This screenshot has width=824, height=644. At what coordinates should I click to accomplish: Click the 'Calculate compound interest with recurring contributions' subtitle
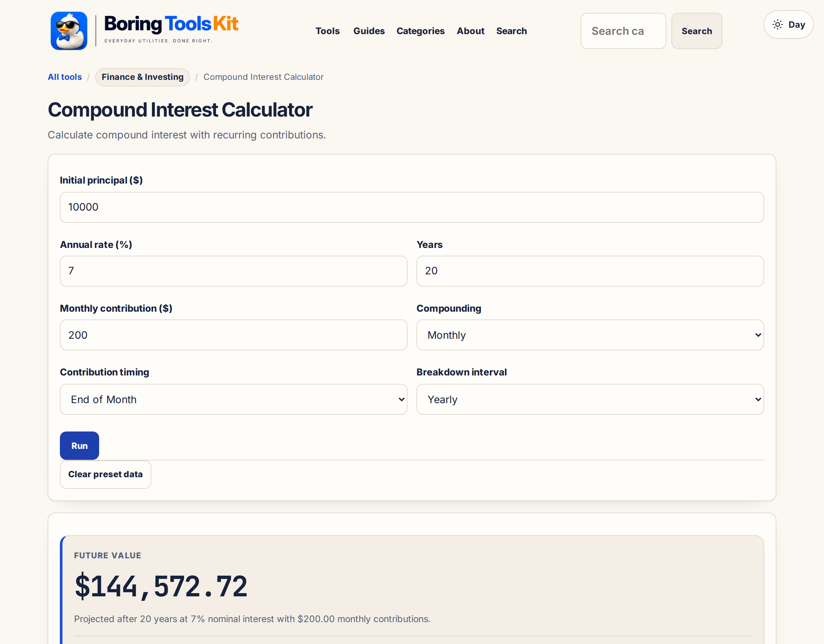(187, 135)
